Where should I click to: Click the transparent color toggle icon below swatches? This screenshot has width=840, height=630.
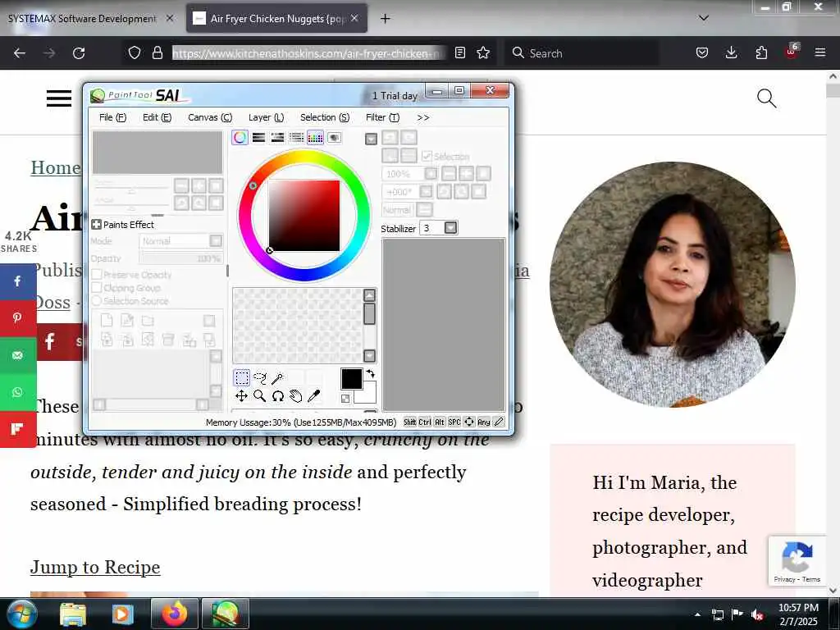click(x=345, y=398)
